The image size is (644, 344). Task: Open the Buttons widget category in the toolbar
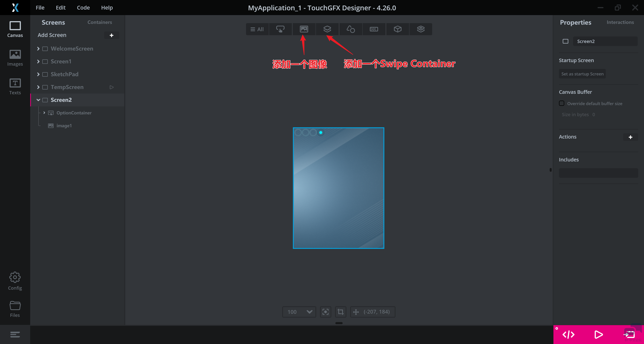tap(280, 29)
